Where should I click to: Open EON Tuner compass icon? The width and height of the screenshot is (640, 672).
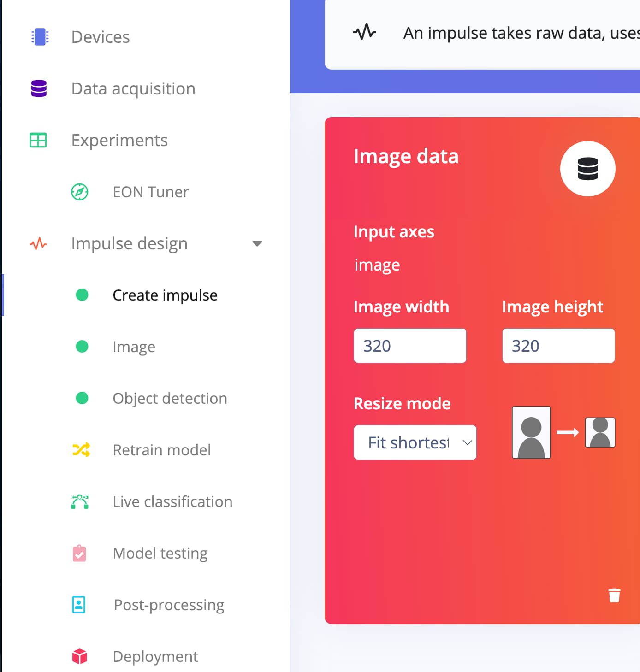(x=79, y=192)
